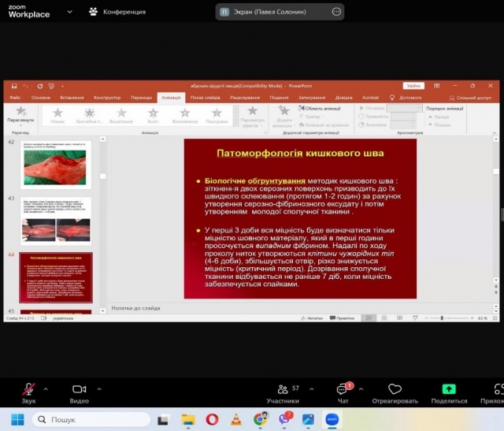Click the green share screen (Поделиться) icon
The width and height of the screenshot is (504, 431).
click(449, 389)
